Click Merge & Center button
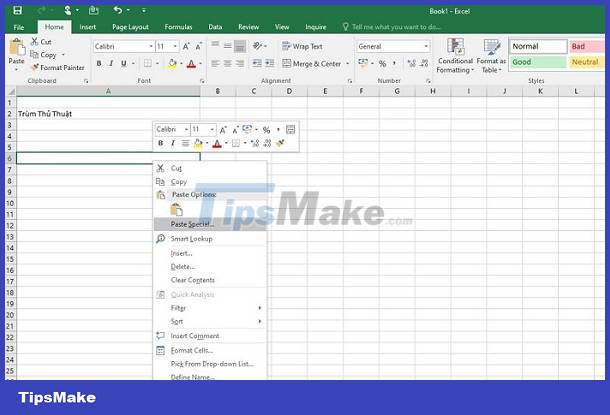This screenshot has height=415, width=610. 312,63
